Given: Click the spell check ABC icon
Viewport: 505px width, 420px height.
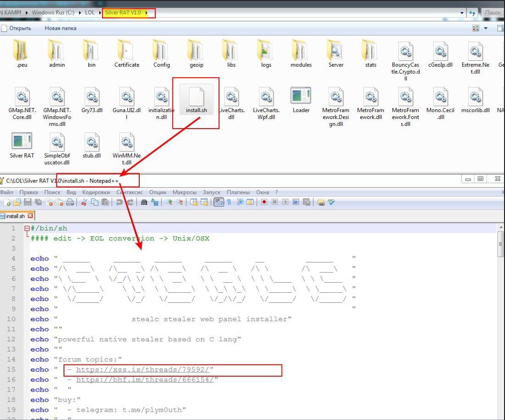Looking at the screenshot, I should [x=331, y=202].
